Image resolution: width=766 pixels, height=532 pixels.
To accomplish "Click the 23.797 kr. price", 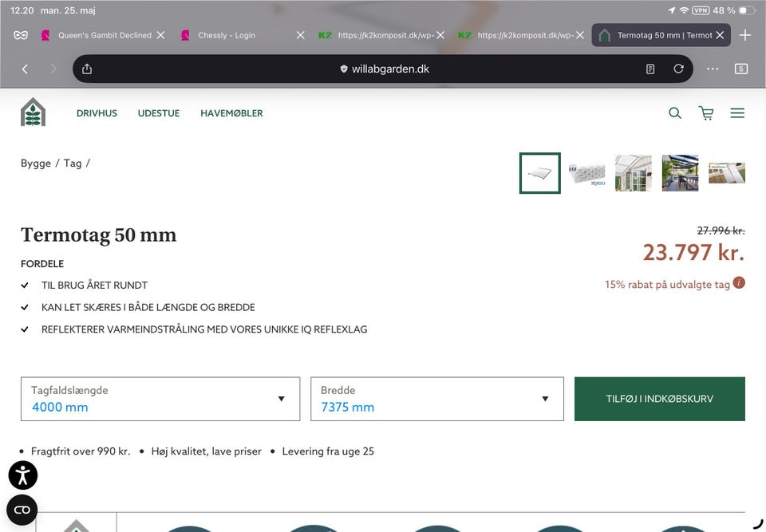I will point(693,253).
